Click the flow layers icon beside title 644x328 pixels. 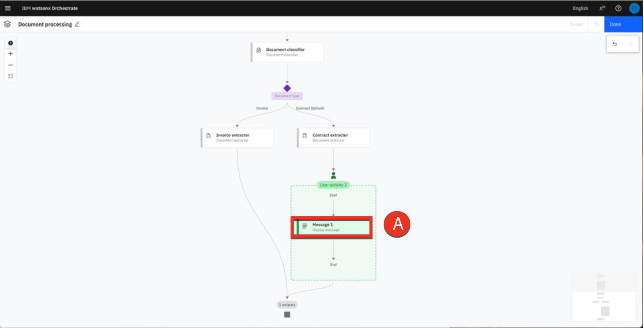click(x=7, y=24)
